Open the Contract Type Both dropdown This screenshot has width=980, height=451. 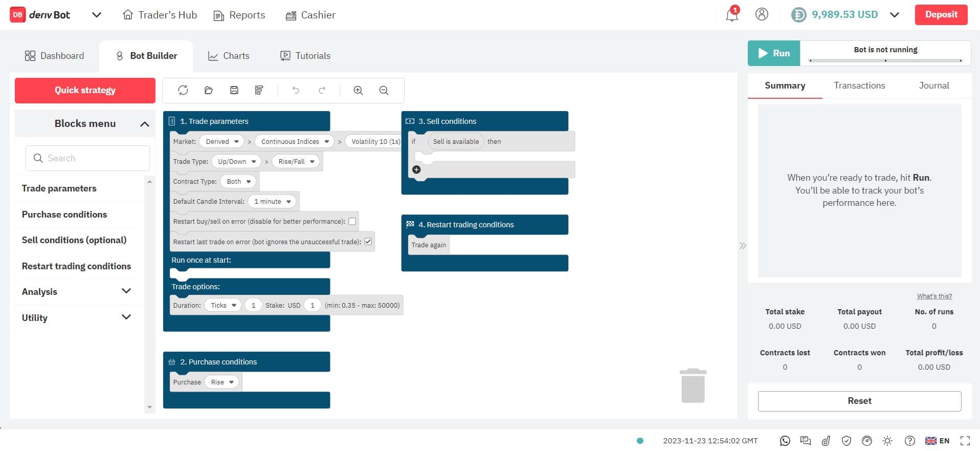pos(238,181)
